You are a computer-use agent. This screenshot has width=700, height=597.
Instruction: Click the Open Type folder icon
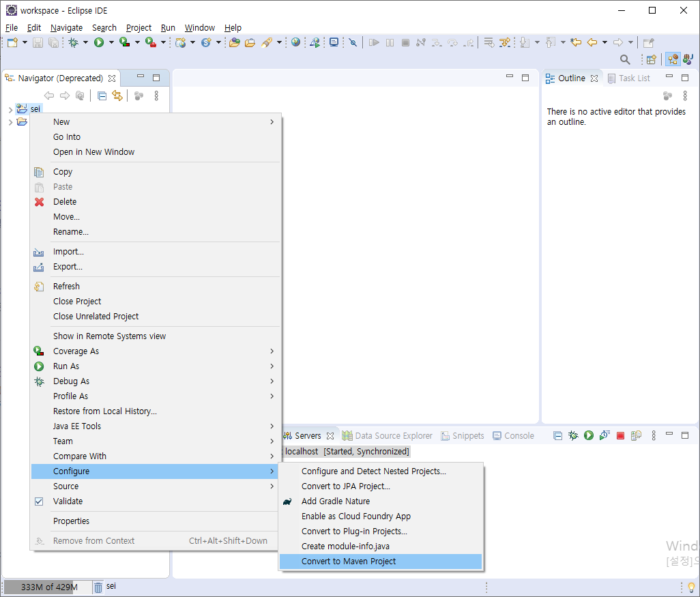235,42
